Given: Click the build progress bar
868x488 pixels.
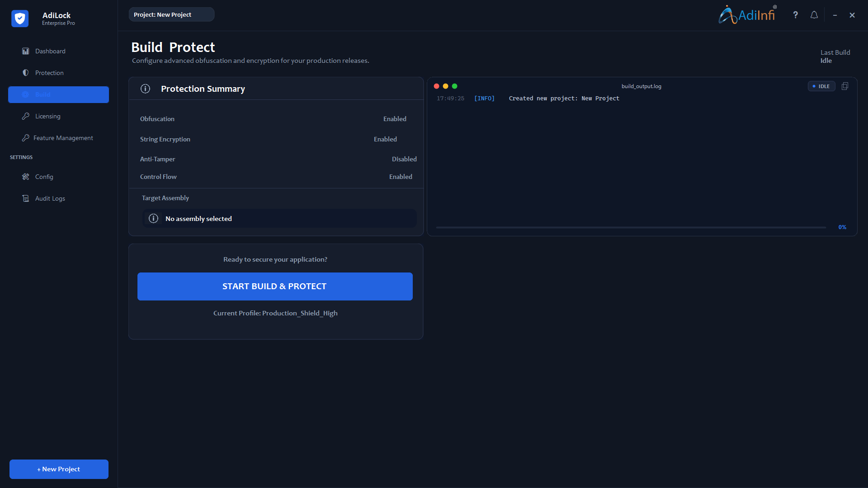Looking at the screenshot, I should coord(631,227).
